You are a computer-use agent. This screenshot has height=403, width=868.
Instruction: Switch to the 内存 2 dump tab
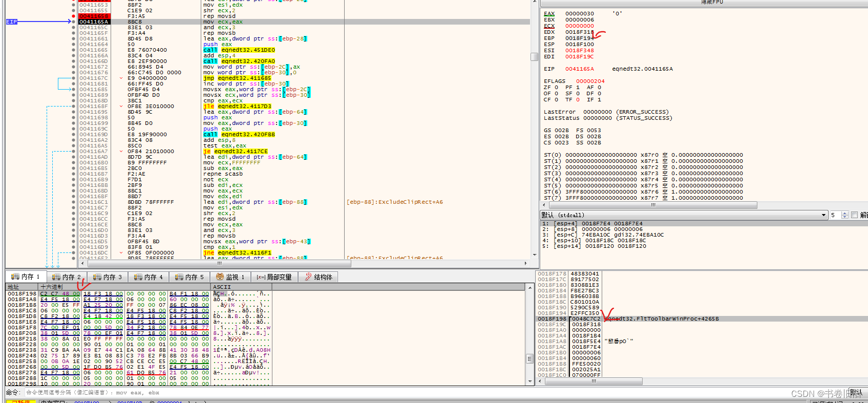(67, 277)
